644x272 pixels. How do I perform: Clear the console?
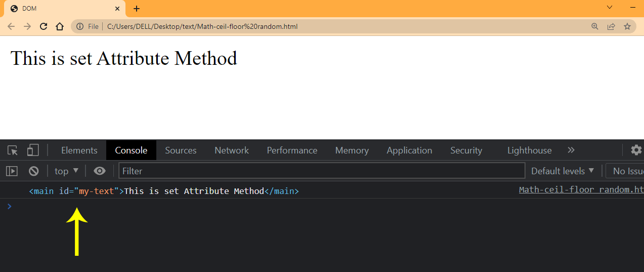33,171
